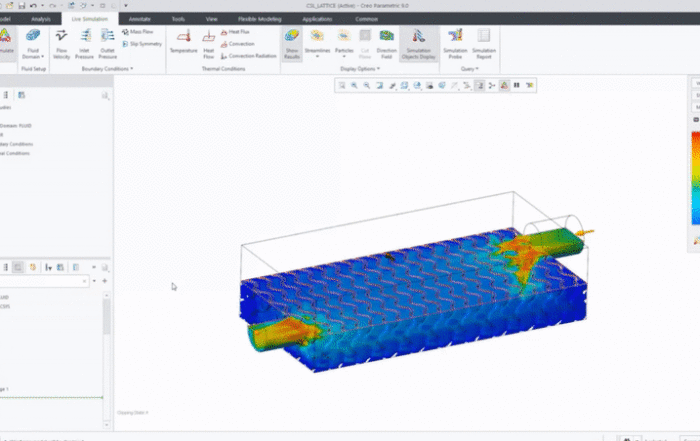Image resolution: width=700 pixels, height=441 pixels.
Task: Select the Fluid Domain FLUID tree item
Action: point(16,126)
